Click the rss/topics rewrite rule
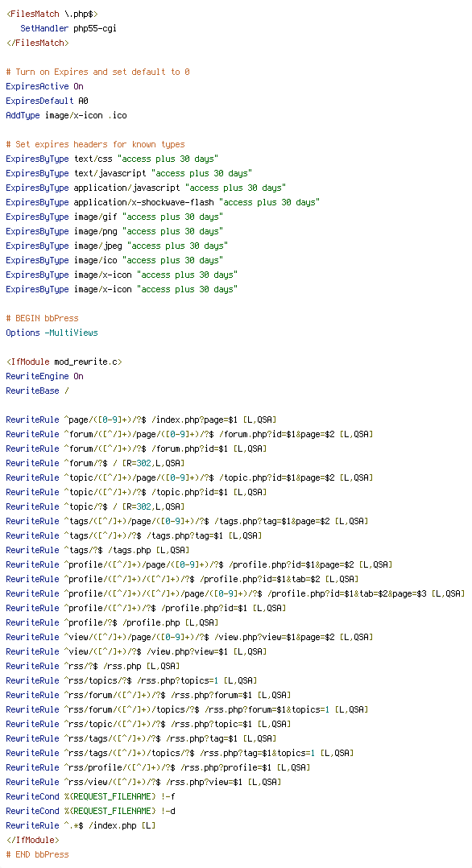 (131, 680)
